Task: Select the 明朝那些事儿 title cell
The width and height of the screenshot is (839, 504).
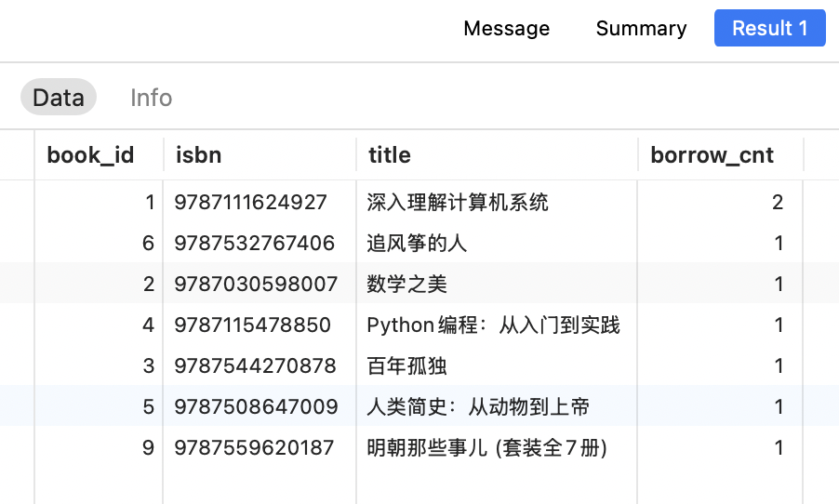Action: tap(486, 447)
